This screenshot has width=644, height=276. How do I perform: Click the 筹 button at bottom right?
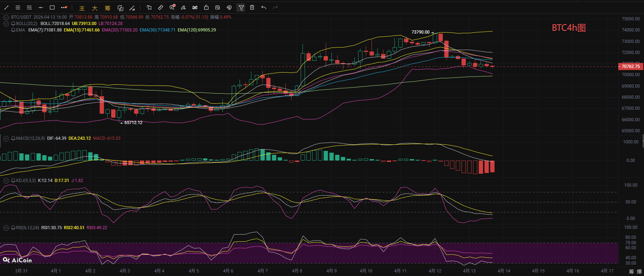pyautogui.click(x=631, y=271)
